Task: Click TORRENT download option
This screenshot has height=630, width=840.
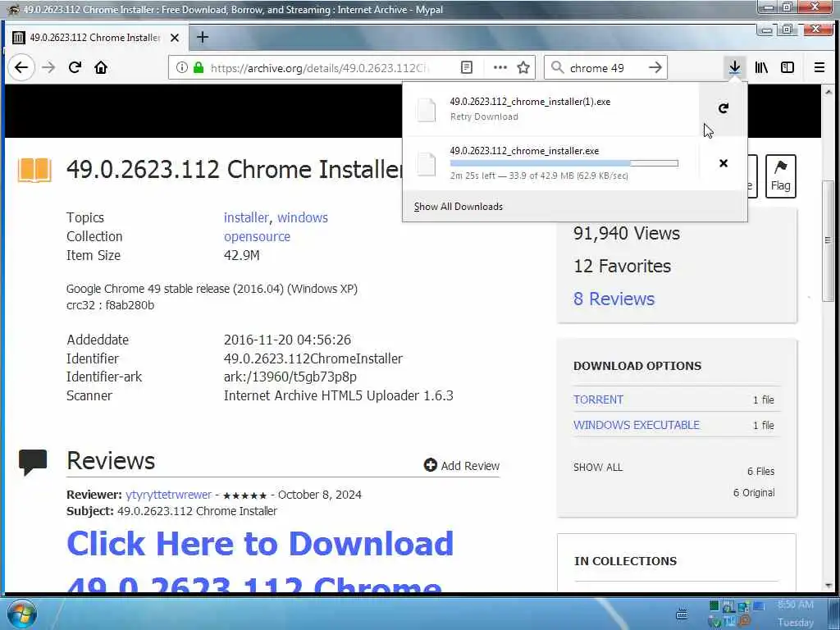Action: pos(598,399)
